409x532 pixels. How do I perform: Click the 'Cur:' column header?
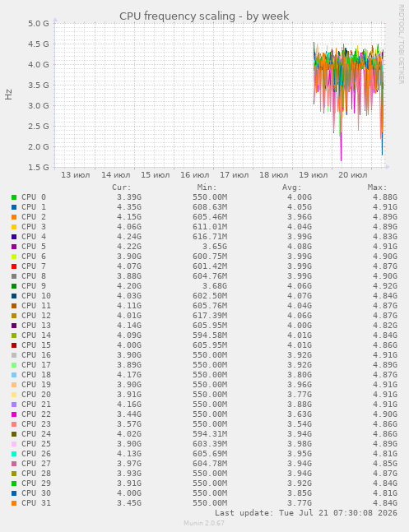pos(122,187)
